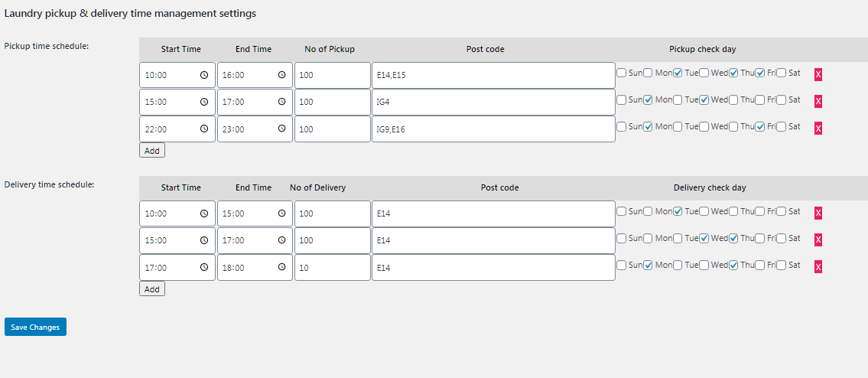The image size is (868, 378).
Task: Select No of Pickup field for IG4 row
Action: tap(332, 102)
